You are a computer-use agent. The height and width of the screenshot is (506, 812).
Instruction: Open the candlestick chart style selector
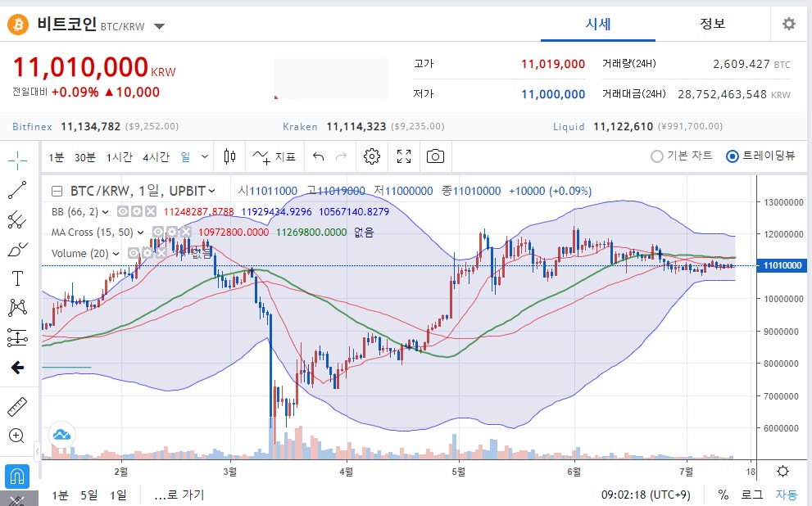click(229, 156)
